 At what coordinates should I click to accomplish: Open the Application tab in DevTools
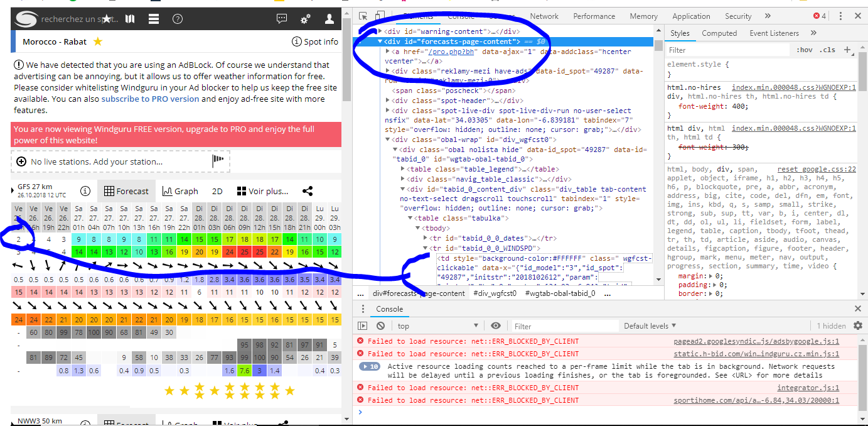[691, 16]
